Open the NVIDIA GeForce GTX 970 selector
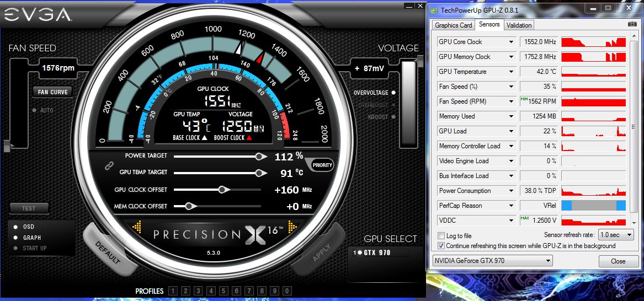The image size is (644, 301). click(492, 261)
